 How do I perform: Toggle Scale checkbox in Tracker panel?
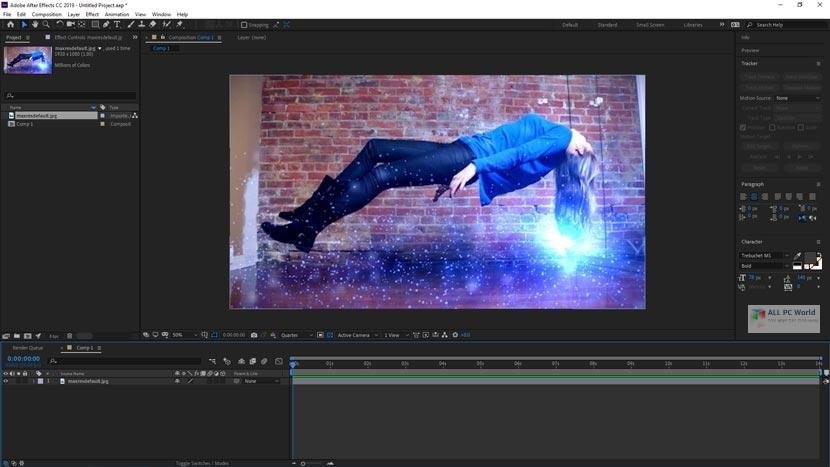801,128
